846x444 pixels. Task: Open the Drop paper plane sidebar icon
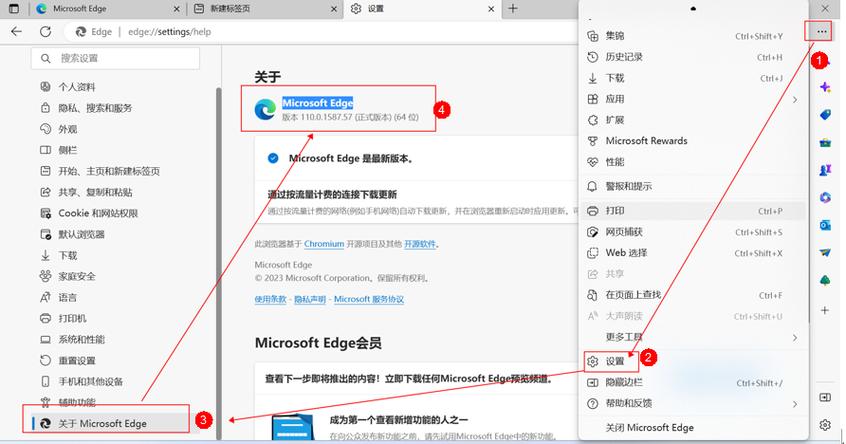coord(825,252)
